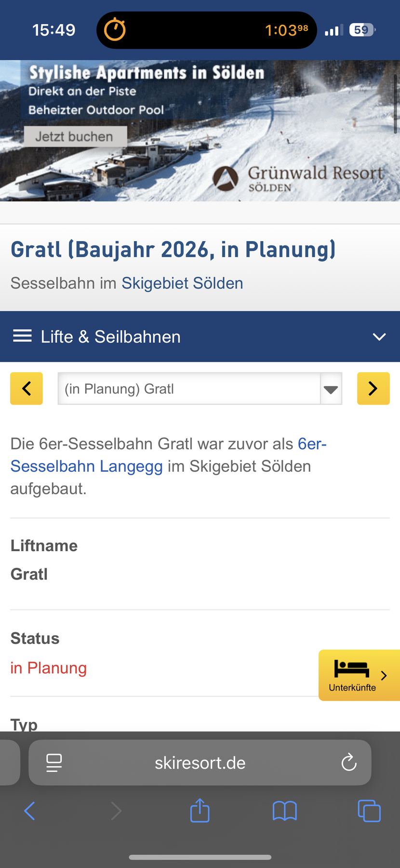Open the 6er-Sesselbahn Langegg link
Screen dimensions: 400x868
(x=87, y=466)
